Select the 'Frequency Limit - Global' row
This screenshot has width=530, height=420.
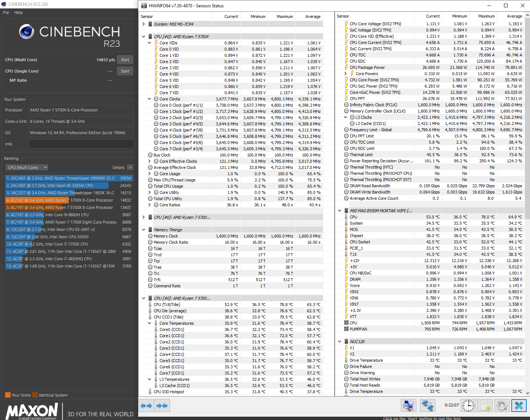coord(430,130)
